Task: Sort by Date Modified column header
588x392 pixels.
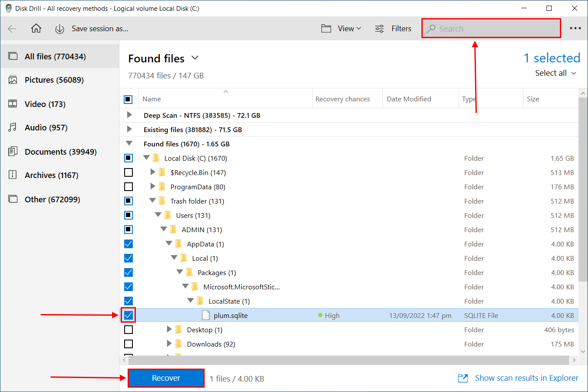Action: [x=420, y=99]
